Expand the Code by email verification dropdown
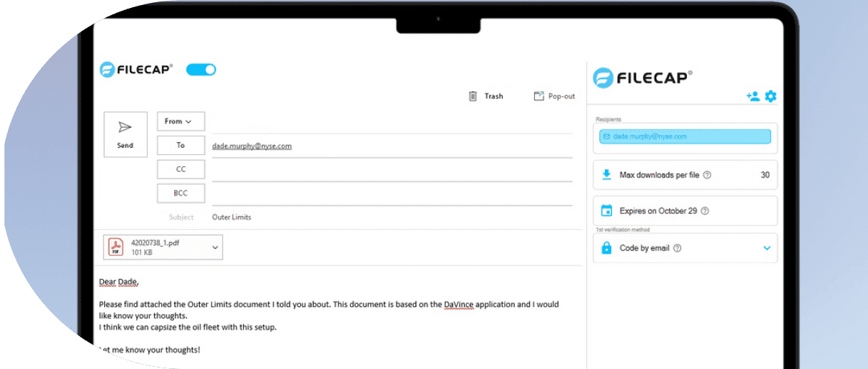The height and width of the screenshot is (369, 868). [767, 248]
